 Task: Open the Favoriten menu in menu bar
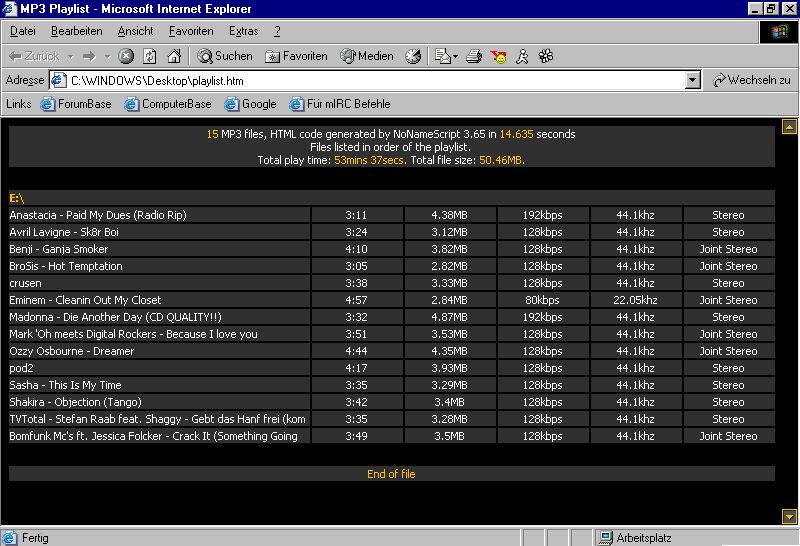(x=191, y=31)
